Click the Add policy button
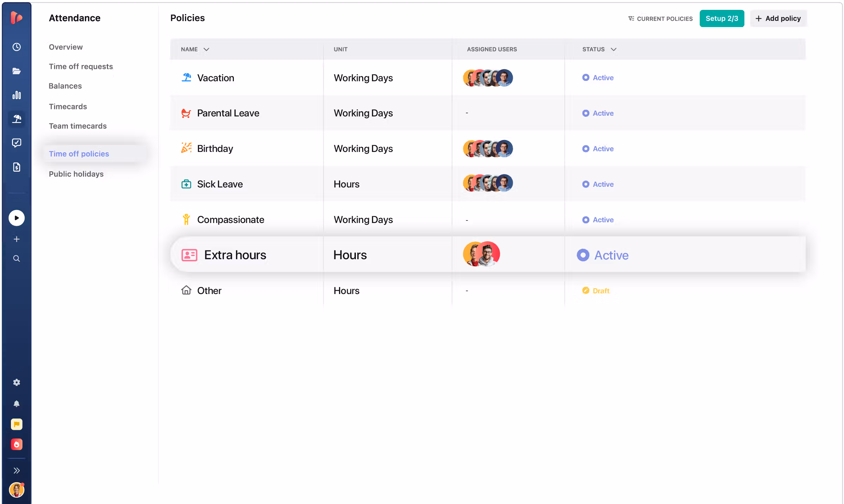This screenshot has height=504, width=844. [778, 19]
